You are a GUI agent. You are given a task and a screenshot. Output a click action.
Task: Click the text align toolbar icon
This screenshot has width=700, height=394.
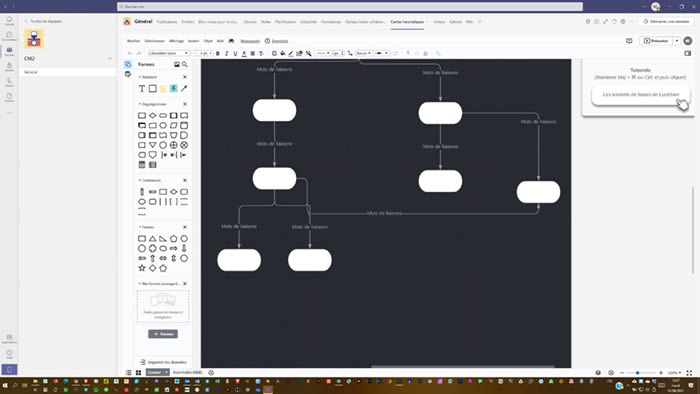253,54
